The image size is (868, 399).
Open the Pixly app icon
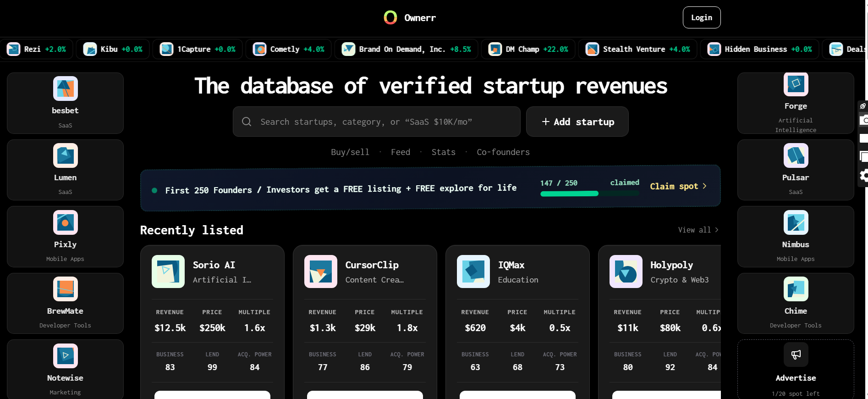pos(66,222)
